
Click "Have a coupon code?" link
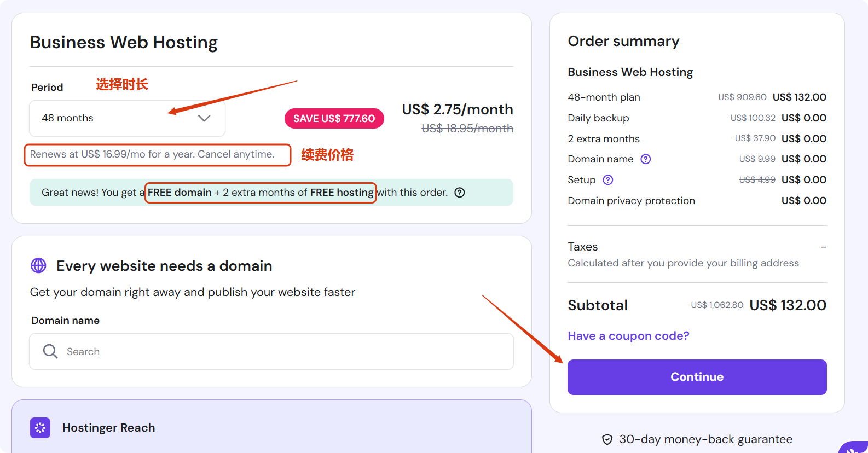click(628, 336)
